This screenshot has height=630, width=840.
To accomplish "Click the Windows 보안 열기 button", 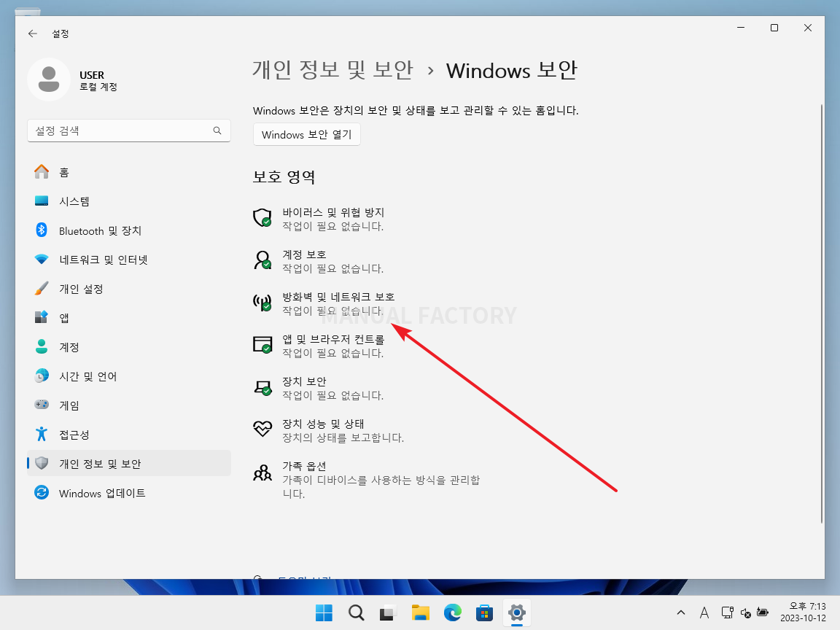I will pos(306,134).
